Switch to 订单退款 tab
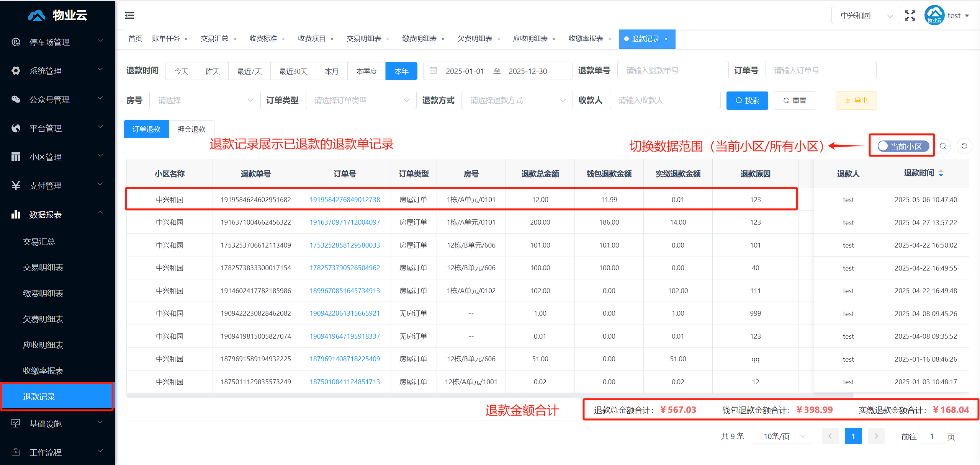The height and width of the screenshot is (465, 980). click(146, 129)
